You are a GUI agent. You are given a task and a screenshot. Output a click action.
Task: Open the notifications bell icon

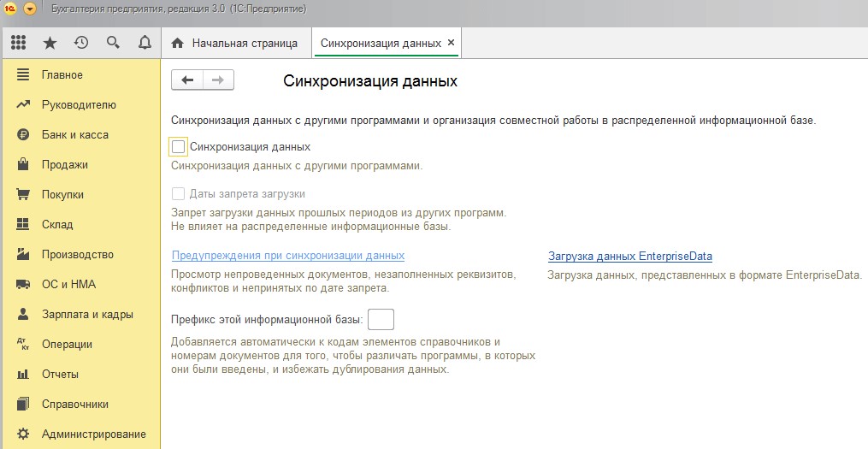click(x=145, y=43)
